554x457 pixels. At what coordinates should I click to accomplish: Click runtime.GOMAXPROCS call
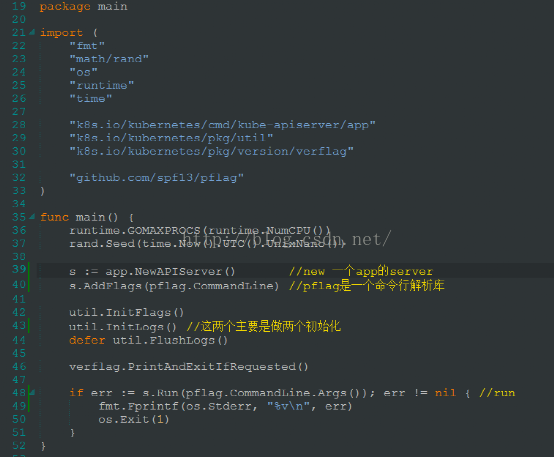click(x=200, y=230)
